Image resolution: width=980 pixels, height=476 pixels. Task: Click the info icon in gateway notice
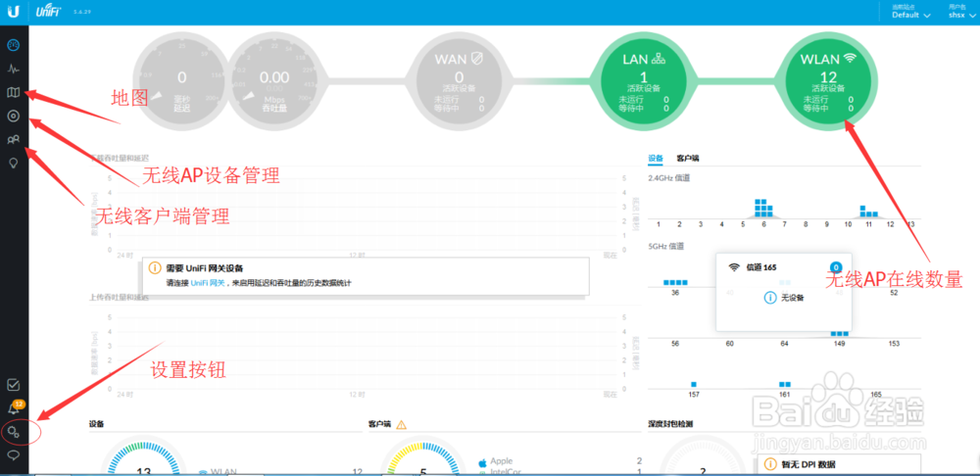tap(155, 268)
